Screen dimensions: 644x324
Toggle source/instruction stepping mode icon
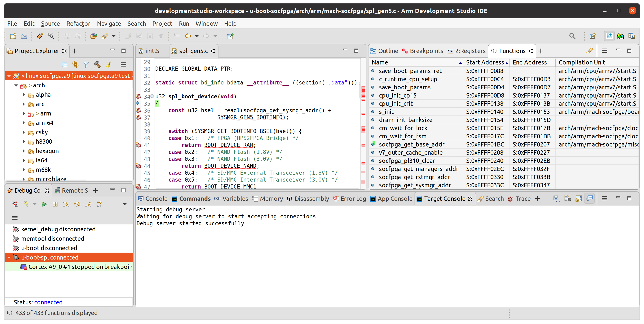click(x=99, y=204)
